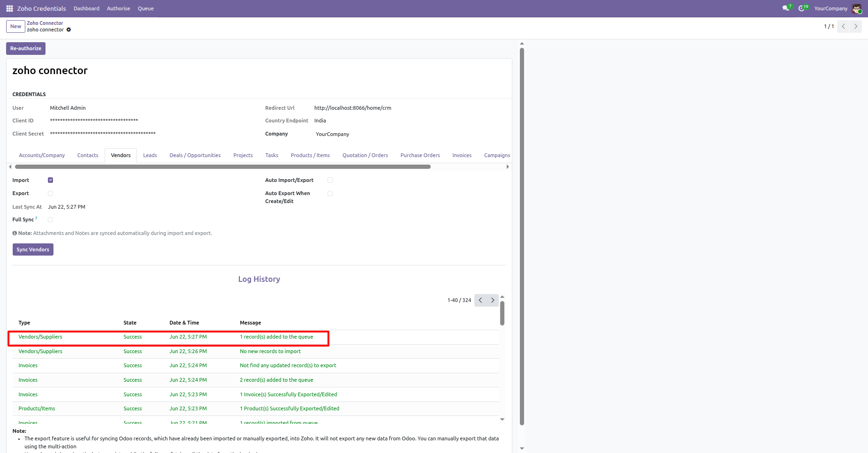Enable the Export checkbox

click(x=51, y=193)
